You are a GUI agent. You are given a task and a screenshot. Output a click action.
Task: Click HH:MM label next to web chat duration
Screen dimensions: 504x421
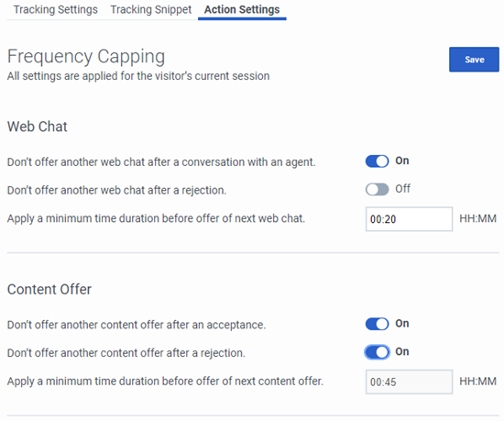coord(477,218)
